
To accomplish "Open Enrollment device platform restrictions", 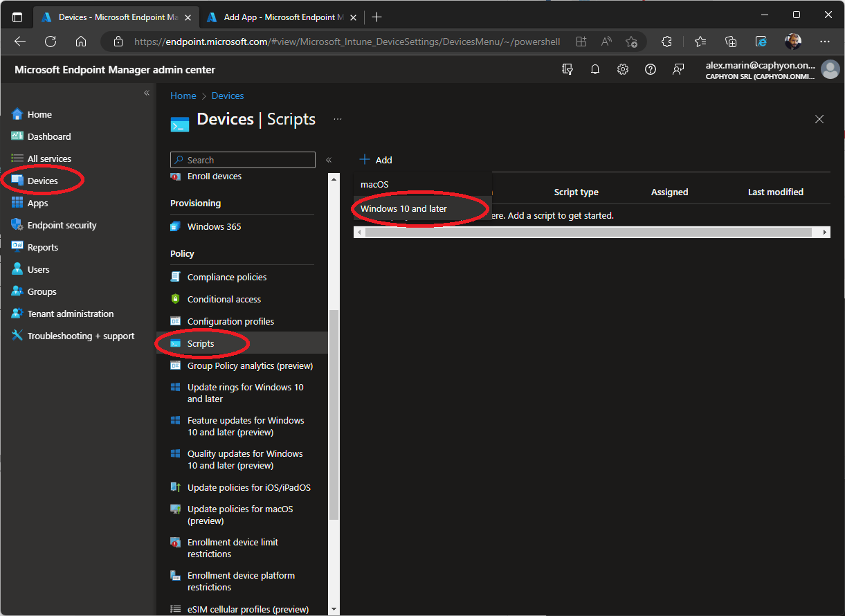I will point(242,581).
